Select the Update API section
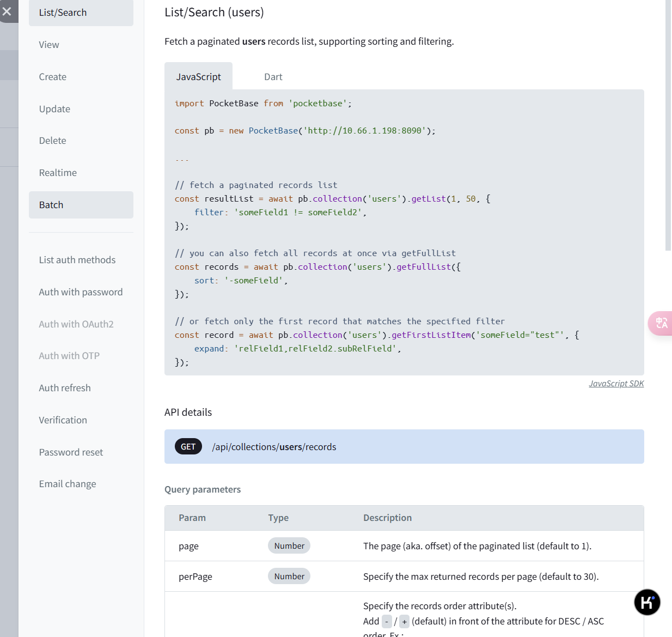The height and width of the screenshot is (637, 672). (54, 109)
